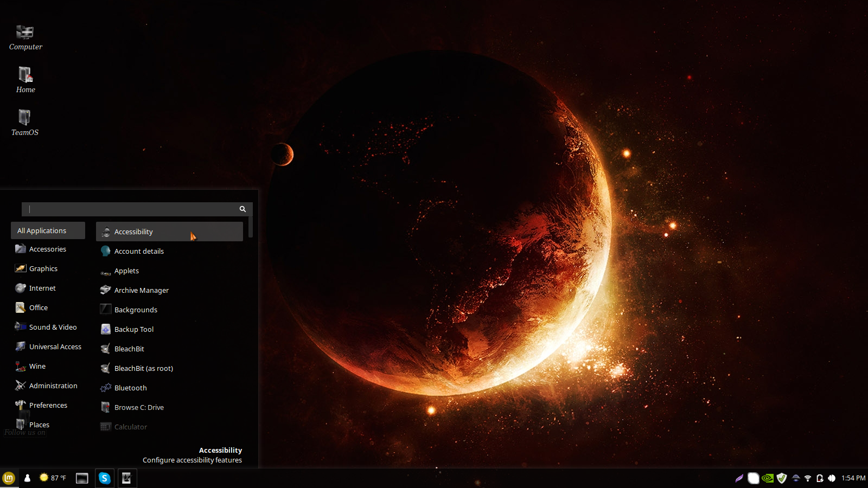Open the Internet category

point(48,288)
